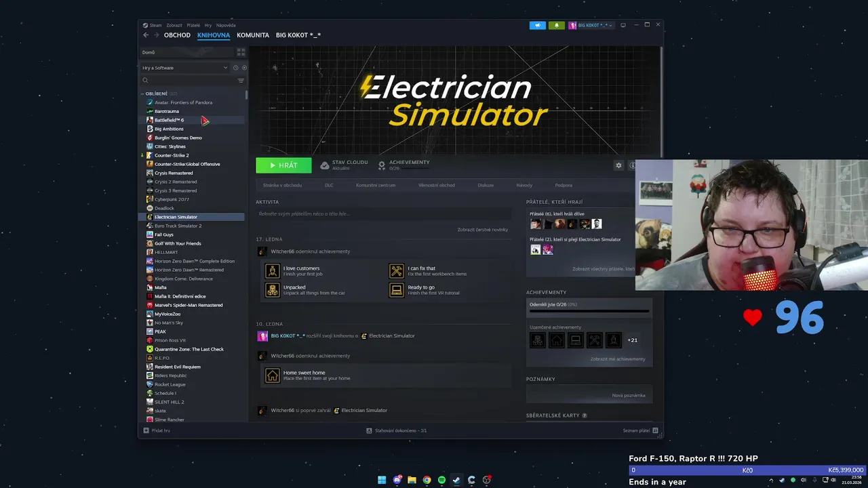Open Věrnostní obchod link
This screenshot has height=488, width=868.
click(x=437, y=185)
